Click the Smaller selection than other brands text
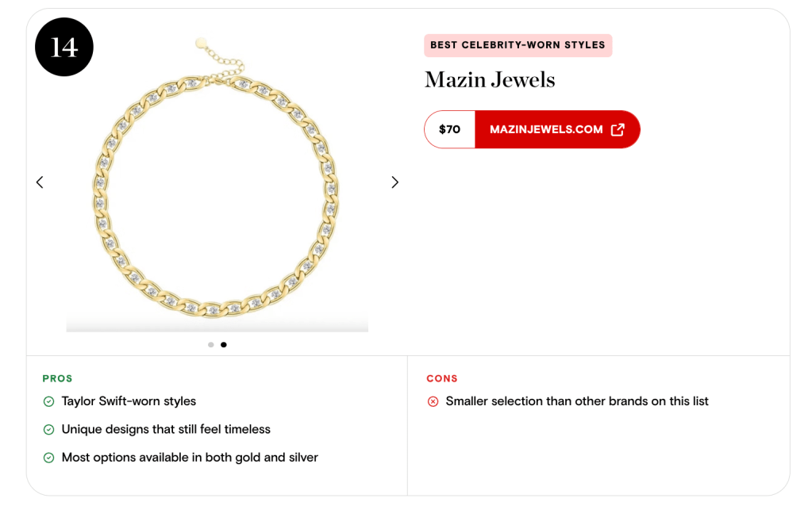812x506 pixels. pos(577,401)
